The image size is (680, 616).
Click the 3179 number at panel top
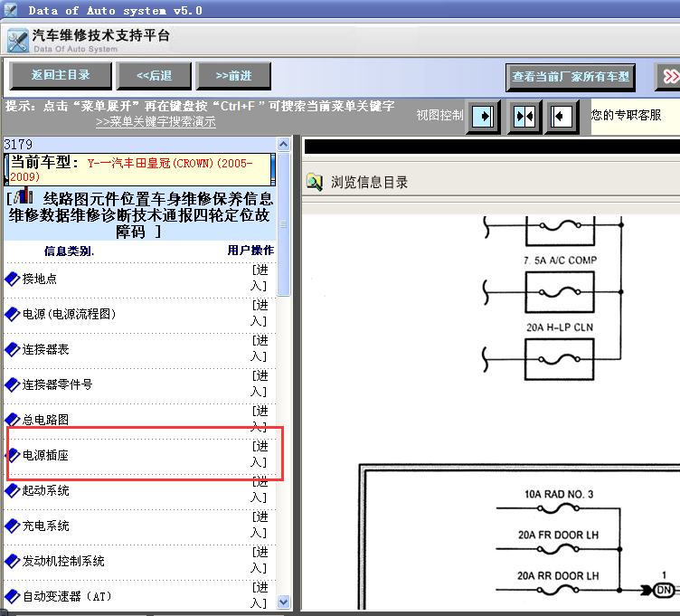tap(18, 144)
